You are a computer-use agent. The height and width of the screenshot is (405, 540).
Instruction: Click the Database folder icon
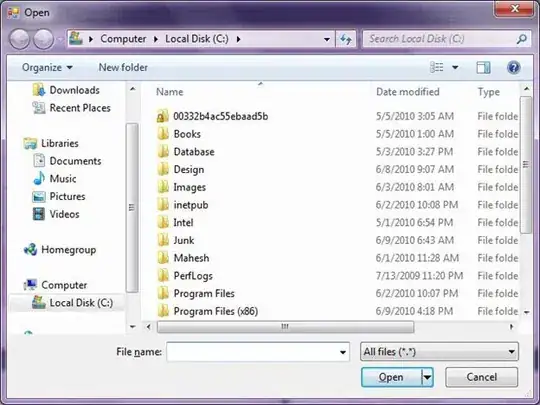163,152
